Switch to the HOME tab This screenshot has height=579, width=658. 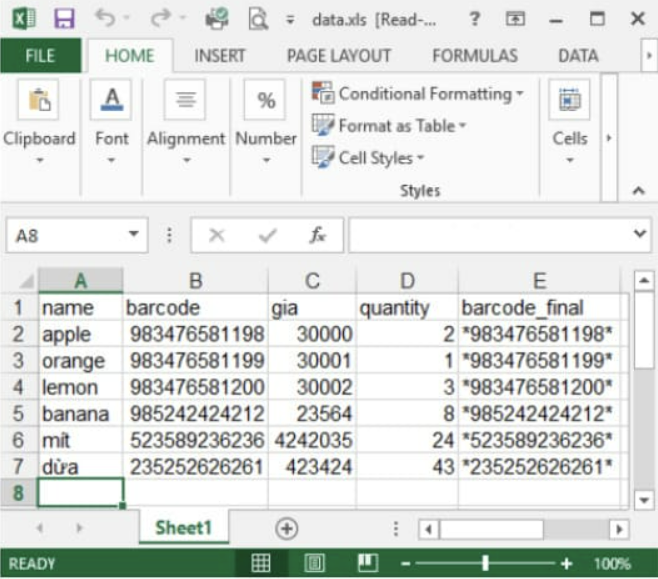tap(130, 55)
